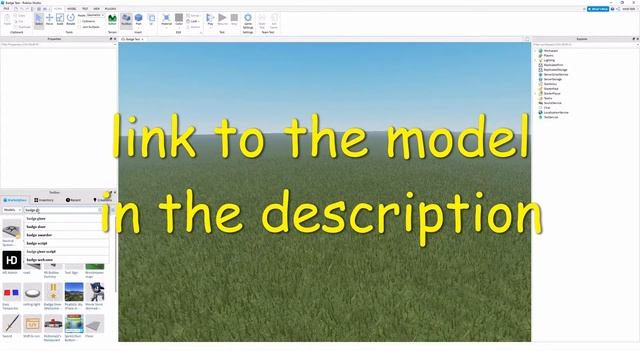The image size is (640, 360).
Task: Open the Marketplace tab in Toolbox
Action: click(x=15, y=200)
